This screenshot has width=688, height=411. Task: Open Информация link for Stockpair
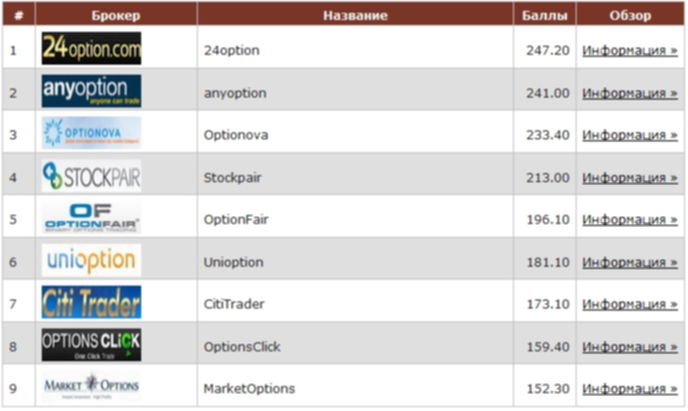[630, 178]
